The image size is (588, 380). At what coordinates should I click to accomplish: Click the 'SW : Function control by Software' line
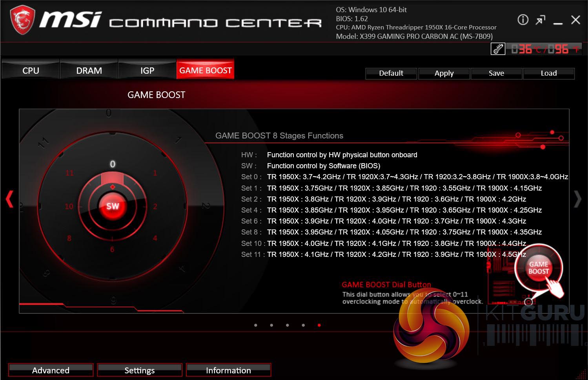click(x=311, y=166)
